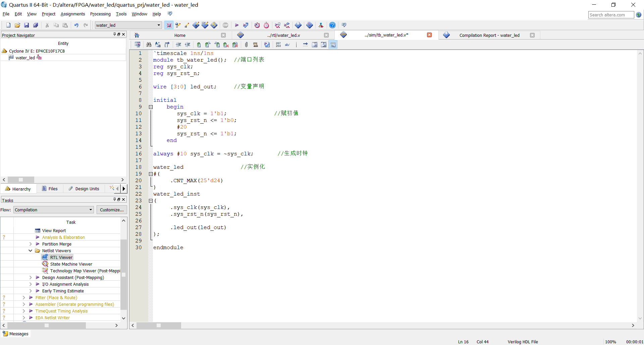The image size is (644, 345).
Task: Click the editor horizontal scrollbar thumb
Action: coord(159,326)
